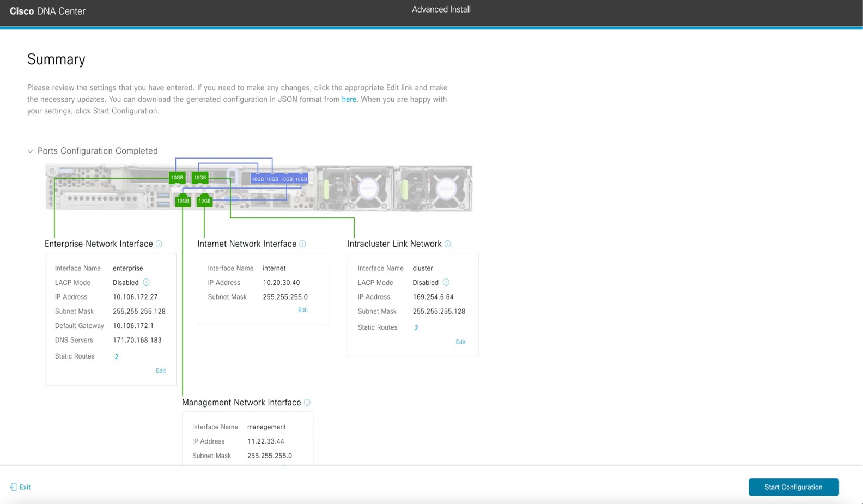The height and width of the screenshot is (504, 863).
Task: Open LACP Mode info in Enterprise card
Action: tap(146, 282)
